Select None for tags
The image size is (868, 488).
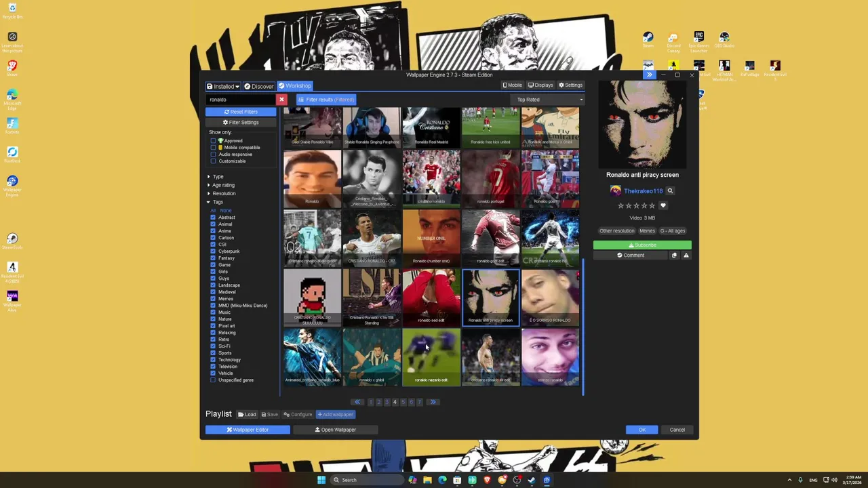coord(225,211)
